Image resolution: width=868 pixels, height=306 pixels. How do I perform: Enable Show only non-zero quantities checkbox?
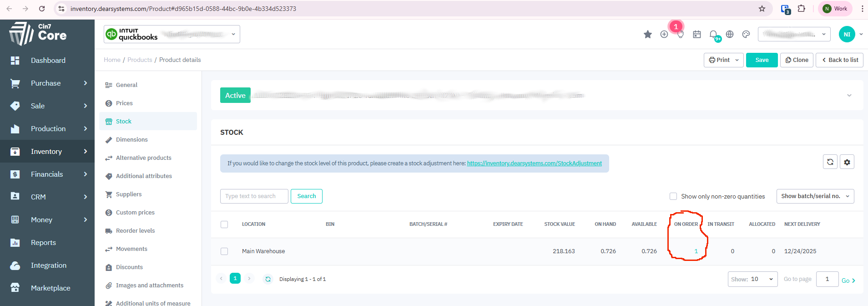click(673, 196)
